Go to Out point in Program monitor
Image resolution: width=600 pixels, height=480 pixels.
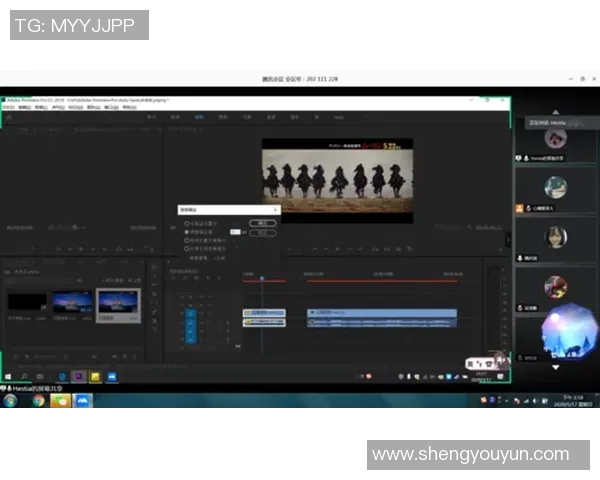pos(360,249)
